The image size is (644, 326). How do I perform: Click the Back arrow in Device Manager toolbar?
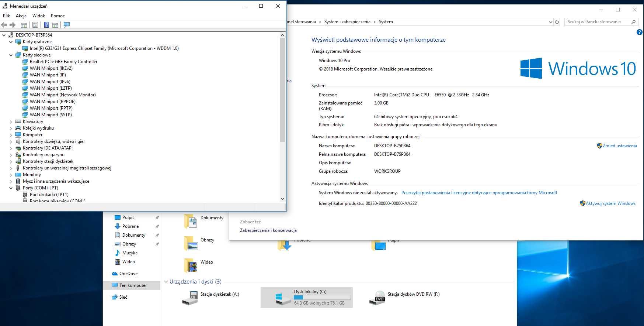[x=4, y=25]
